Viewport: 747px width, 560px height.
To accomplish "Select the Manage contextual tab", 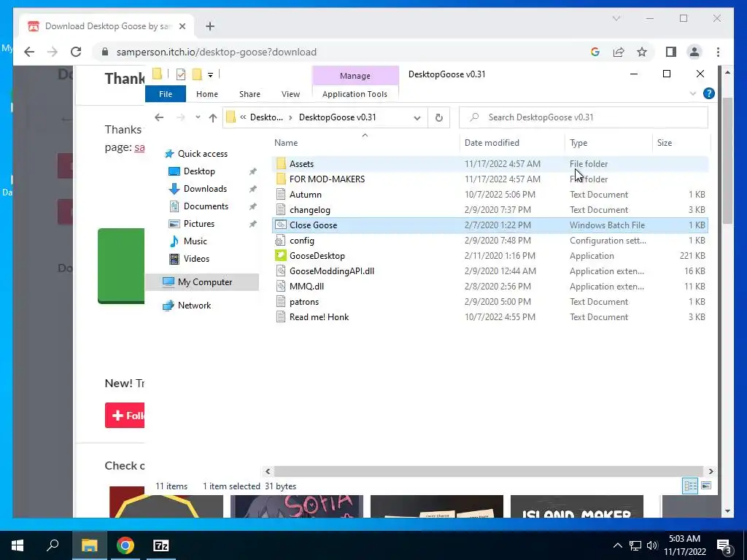I will [x=355, y=76].
